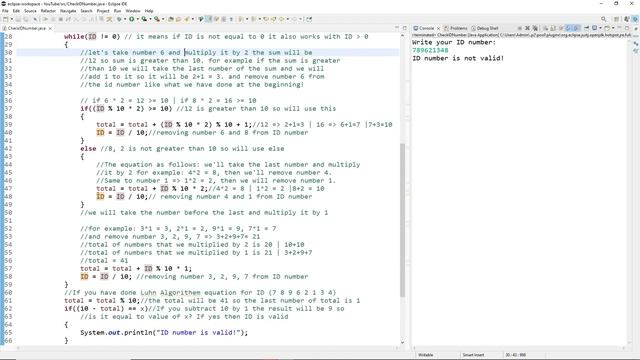Image resolution: width=640 pixels, height=360 pixels.
Task: Toggle console Word Wrap icon
Action: coord(561,28)
